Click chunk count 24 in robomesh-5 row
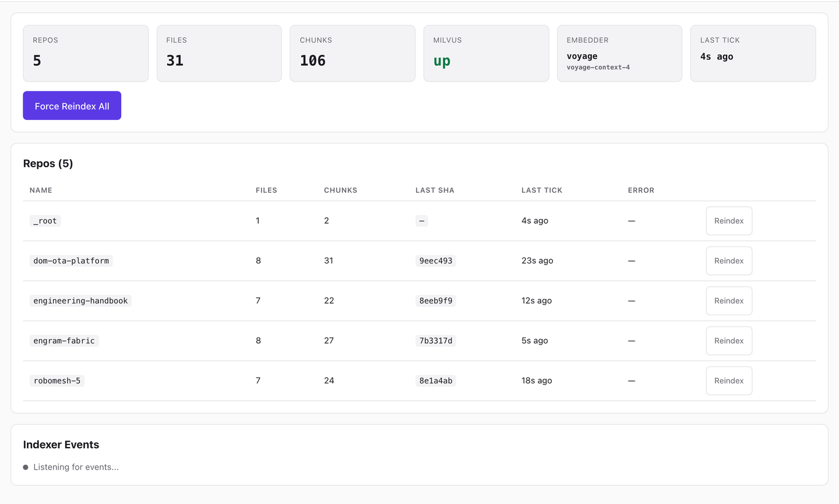The width and height of the screenshot is (839, 504). [x=329, y=380]
